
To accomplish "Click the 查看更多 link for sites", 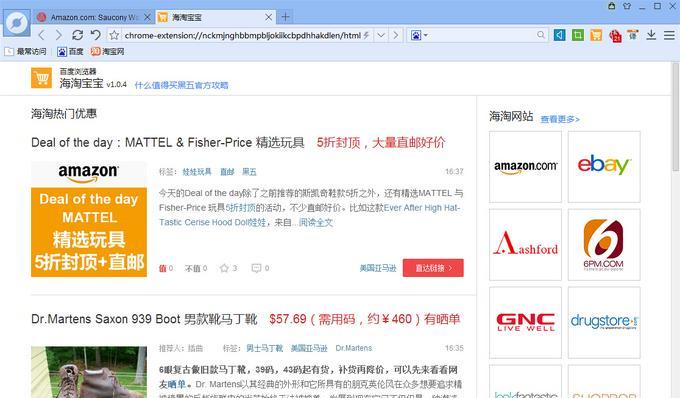I will point(560,119).
